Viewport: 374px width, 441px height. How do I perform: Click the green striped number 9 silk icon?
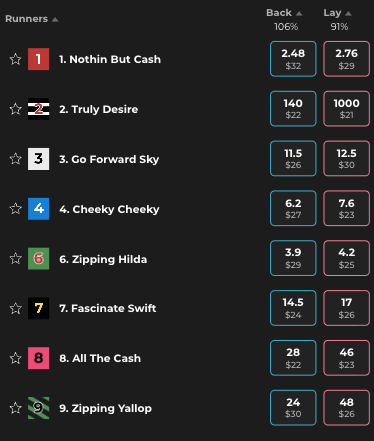[x=38, y=408]
